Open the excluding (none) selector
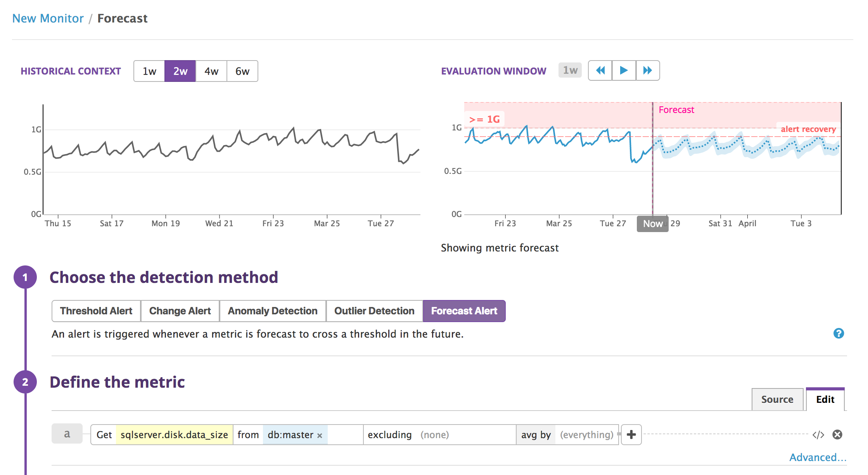This screenshot has width=868, height=475. 434,435
